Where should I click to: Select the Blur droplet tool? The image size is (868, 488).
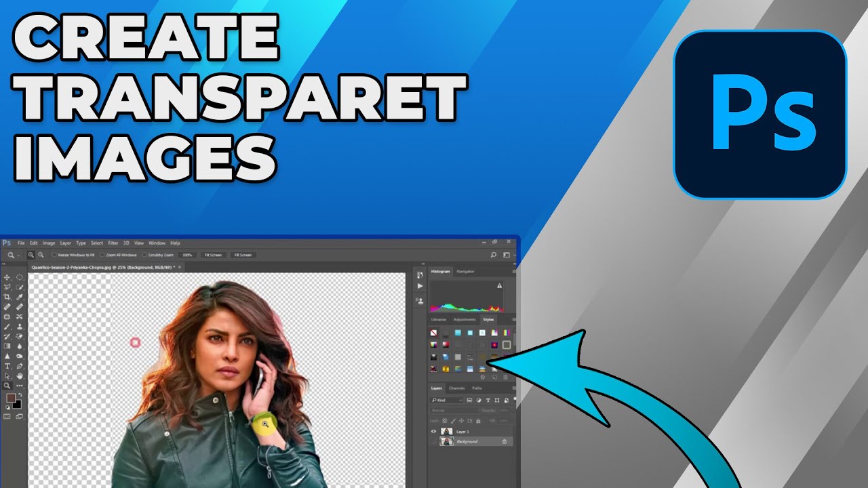pos(20,346)
